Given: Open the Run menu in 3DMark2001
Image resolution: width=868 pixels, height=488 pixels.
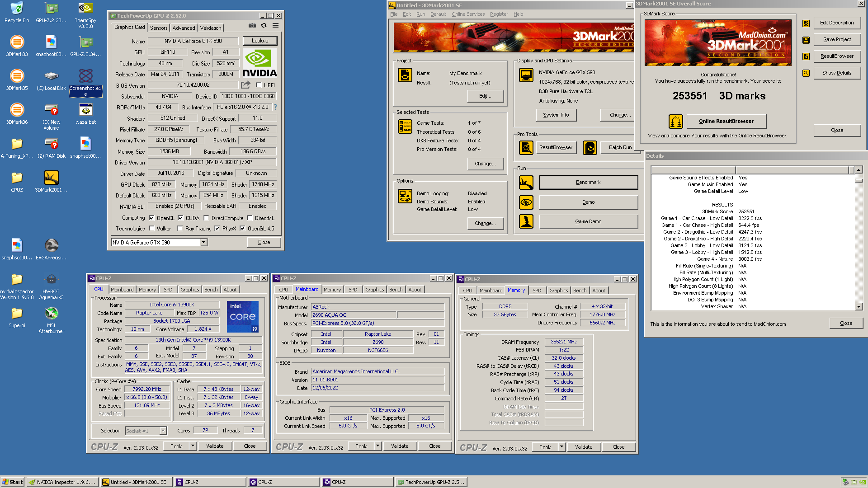Looking at the screenshot, I should click(420, 14).
